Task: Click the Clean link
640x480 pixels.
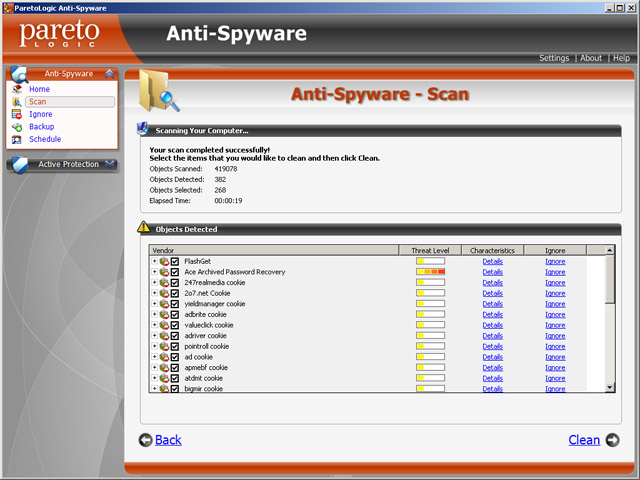Action: pyautogui.click(x=584, y=440)
